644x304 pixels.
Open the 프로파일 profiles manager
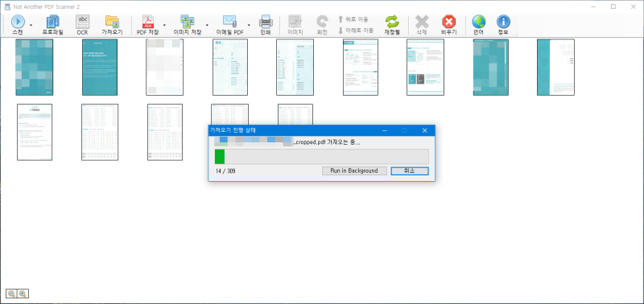tap(52, 25)
